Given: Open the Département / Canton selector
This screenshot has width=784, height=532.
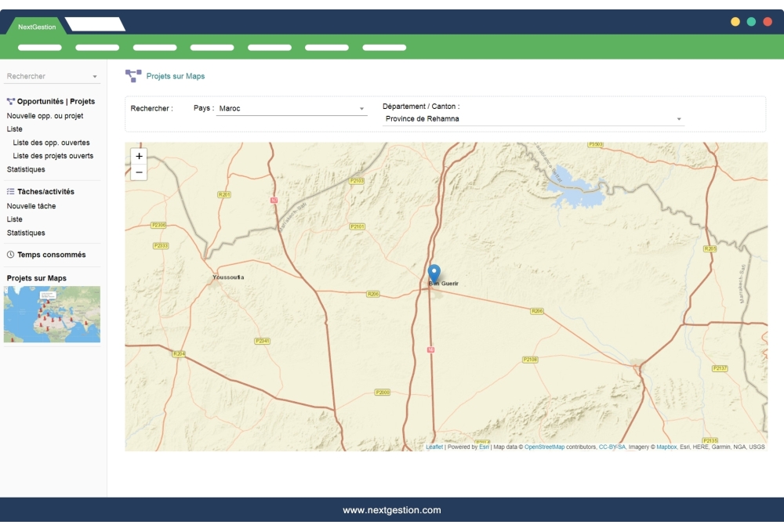Looking at the screenshot, I should click(x=679, y=119).
